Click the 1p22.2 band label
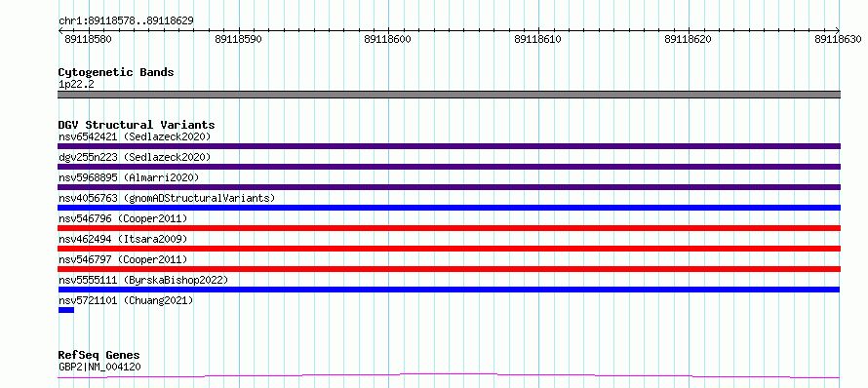Image resolution: width=868 pixels, height=388 pixels. (76, 84)
